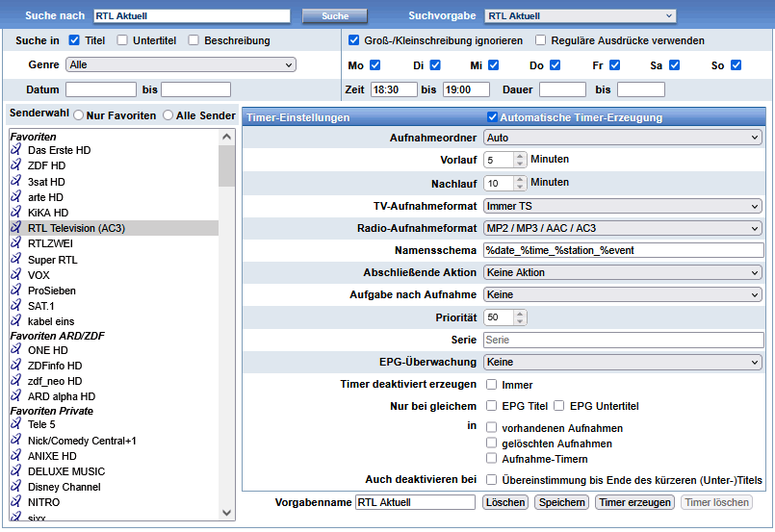This screenshot has width=775, height=532.
Task: Click the satellite icon beside ANIXE HD
Action: (x=16, y=455)
